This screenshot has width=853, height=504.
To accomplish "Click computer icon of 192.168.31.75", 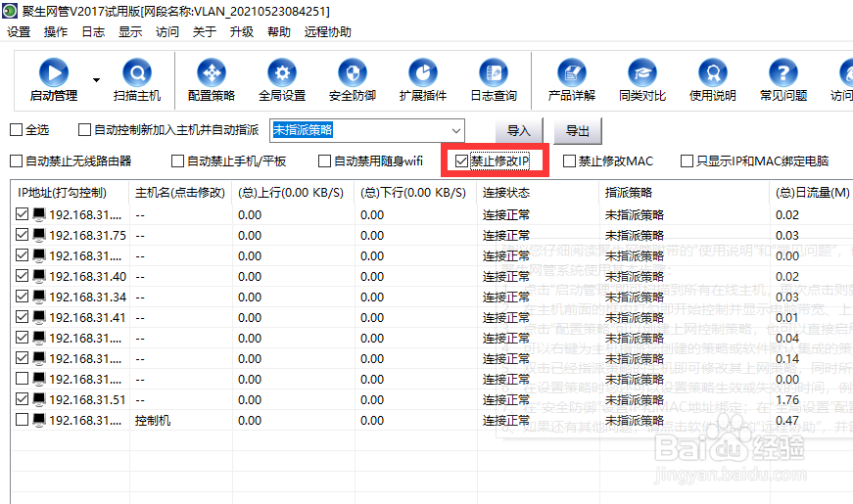I will click(x=39, y=235).
